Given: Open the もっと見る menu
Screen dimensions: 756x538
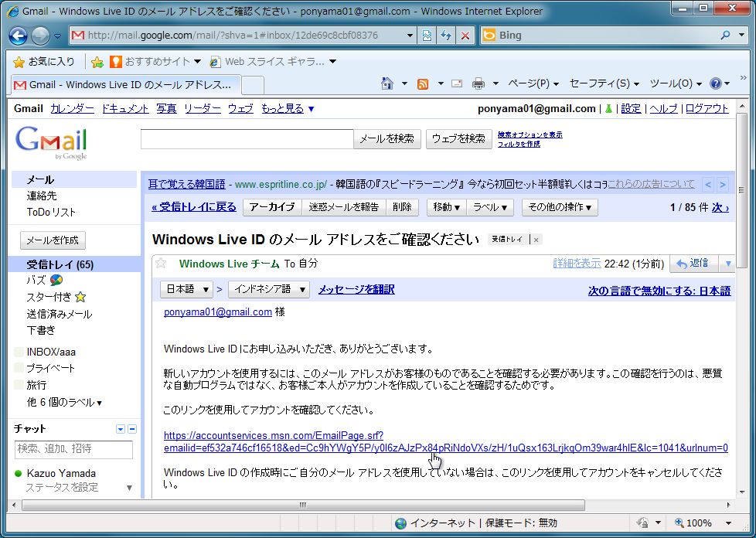Looking at the screenshot, I should tap(288, 109).
